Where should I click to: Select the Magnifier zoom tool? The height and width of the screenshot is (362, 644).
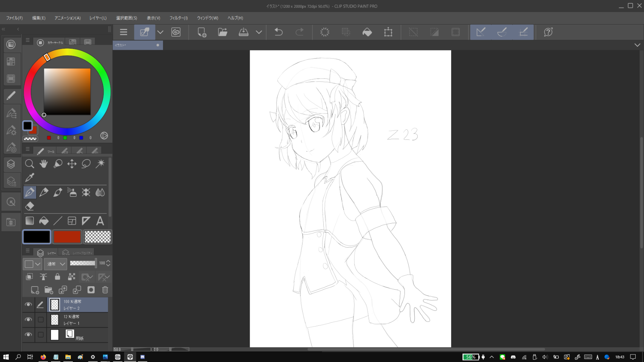(x=29, y=164)
